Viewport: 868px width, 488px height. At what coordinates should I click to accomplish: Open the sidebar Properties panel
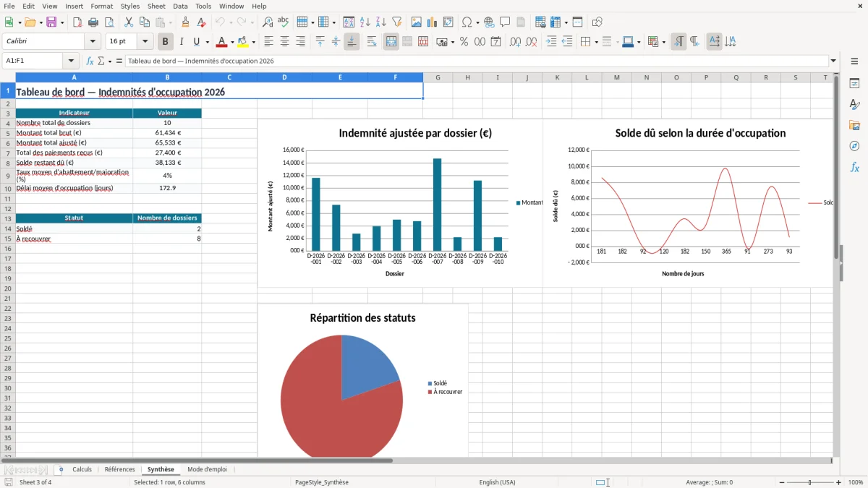854,83
